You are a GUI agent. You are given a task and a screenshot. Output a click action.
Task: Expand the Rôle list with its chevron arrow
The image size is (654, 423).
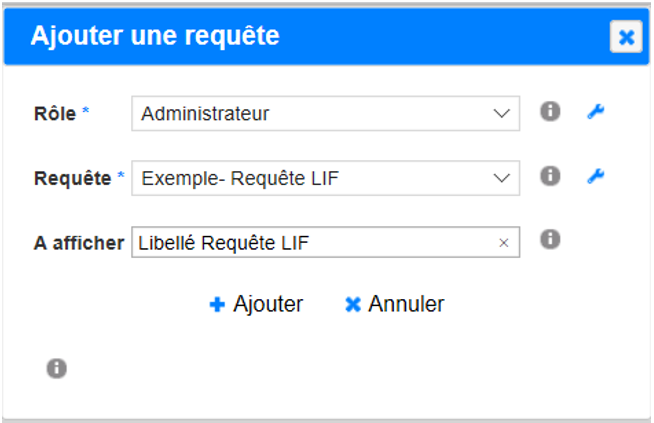pos(502,114)
